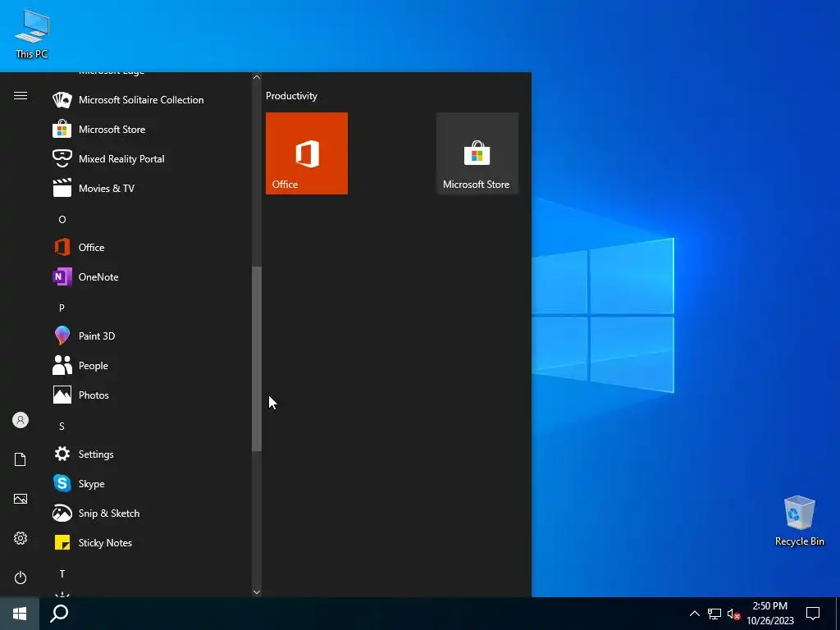The width and height of the screenshot is (840, 630).
Task: Launch Microsoft Store from the app list
Action: [x=150, y=129]
